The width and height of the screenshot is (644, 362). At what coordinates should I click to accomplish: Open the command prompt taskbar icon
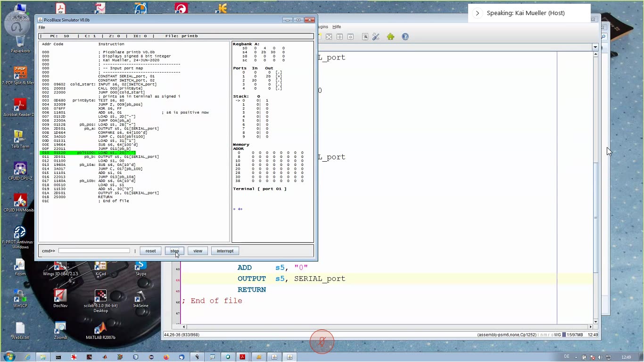click(58, 357)
